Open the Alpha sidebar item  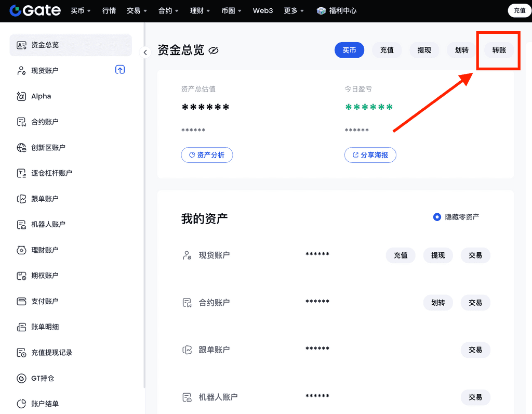tap(41, 96)
